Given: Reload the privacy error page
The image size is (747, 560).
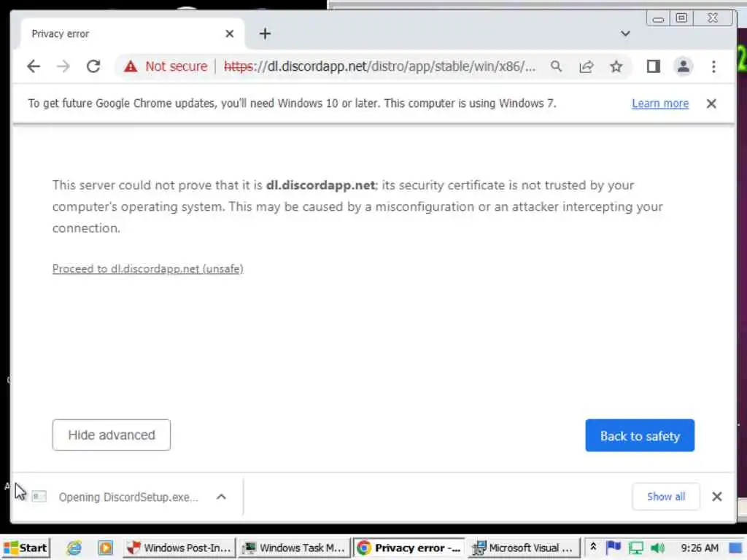Looking at the screenshot, I should click(x=93, y=66).
